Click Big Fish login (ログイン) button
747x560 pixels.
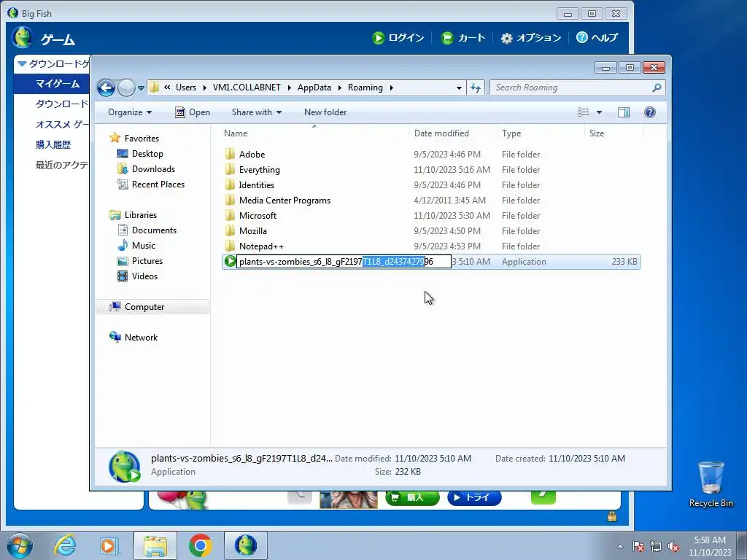(398, 38)
